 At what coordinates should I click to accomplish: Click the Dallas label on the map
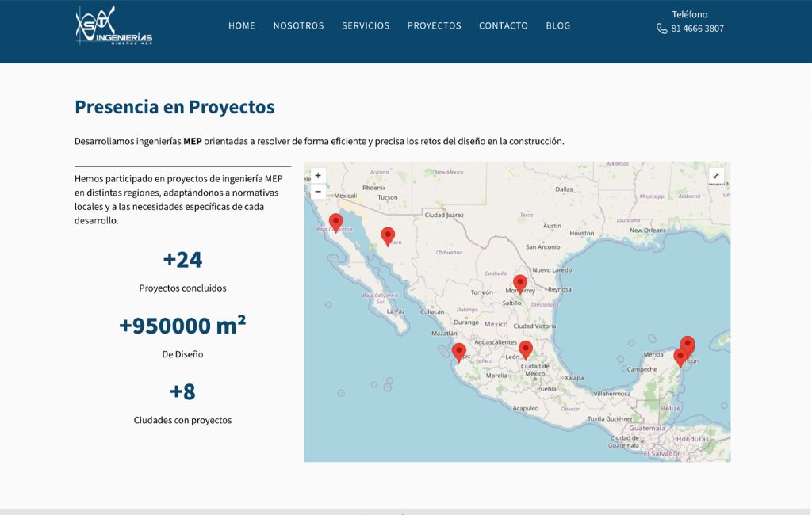pos(564,189)
